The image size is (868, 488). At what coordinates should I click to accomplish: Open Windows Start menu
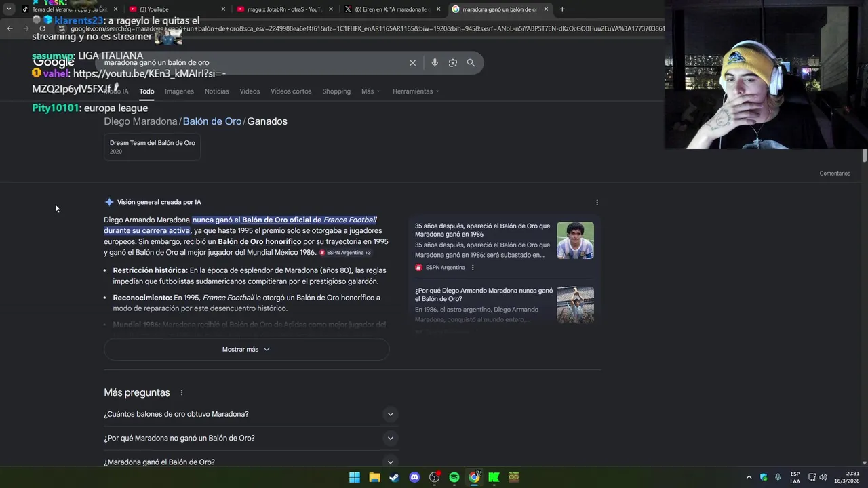click(354, 477)
